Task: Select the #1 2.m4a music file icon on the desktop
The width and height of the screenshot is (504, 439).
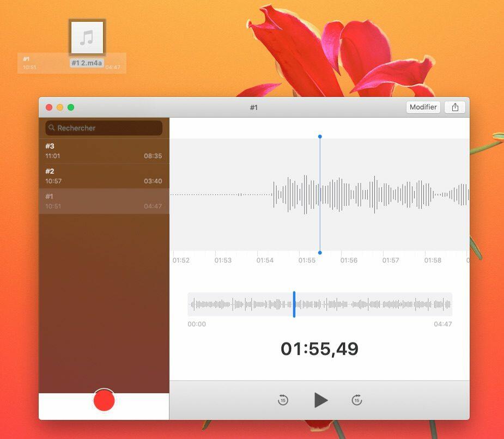Action: coord(87,37)
